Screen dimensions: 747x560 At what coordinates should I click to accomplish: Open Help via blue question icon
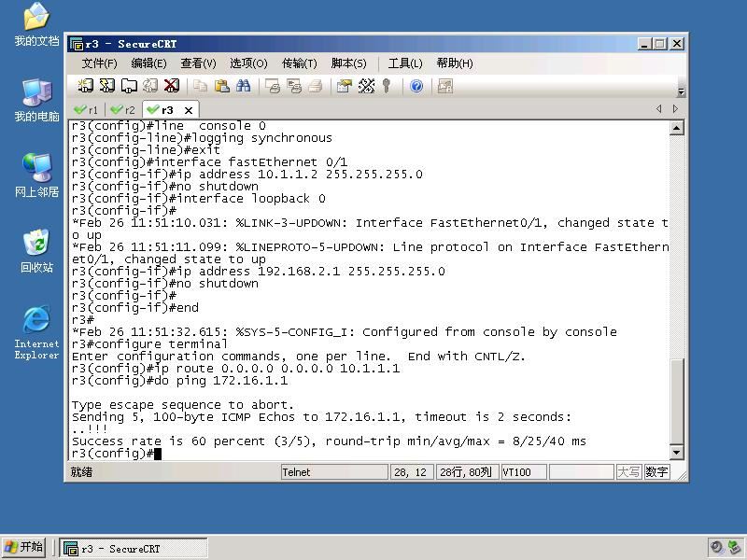coord(416,86)
